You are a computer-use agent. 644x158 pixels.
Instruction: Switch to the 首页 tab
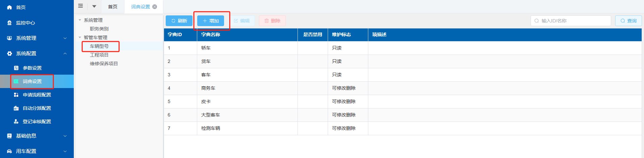pos(113,7)
